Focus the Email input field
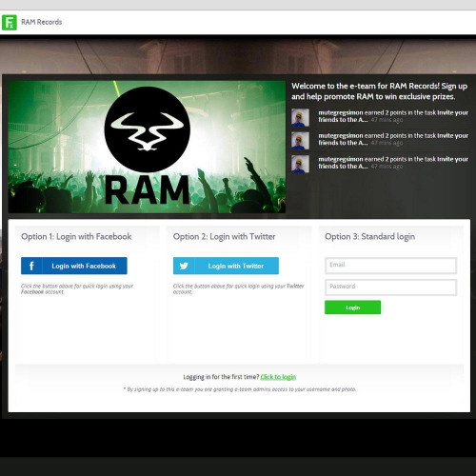 coord(390,266)
